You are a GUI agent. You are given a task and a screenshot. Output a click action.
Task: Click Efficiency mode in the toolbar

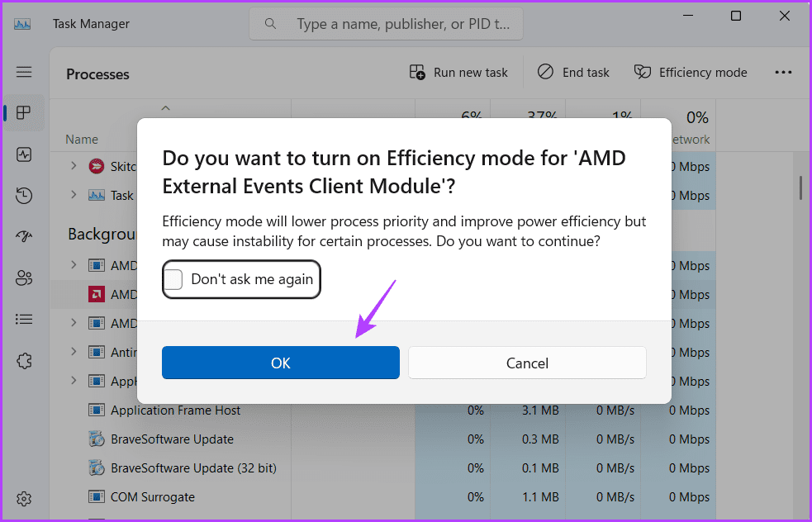[691, 73]
